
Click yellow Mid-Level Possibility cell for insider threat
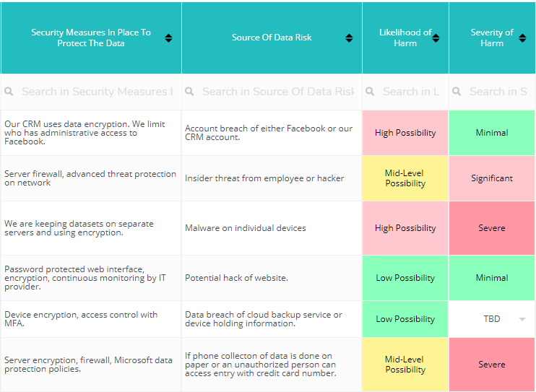click(405, 178)
